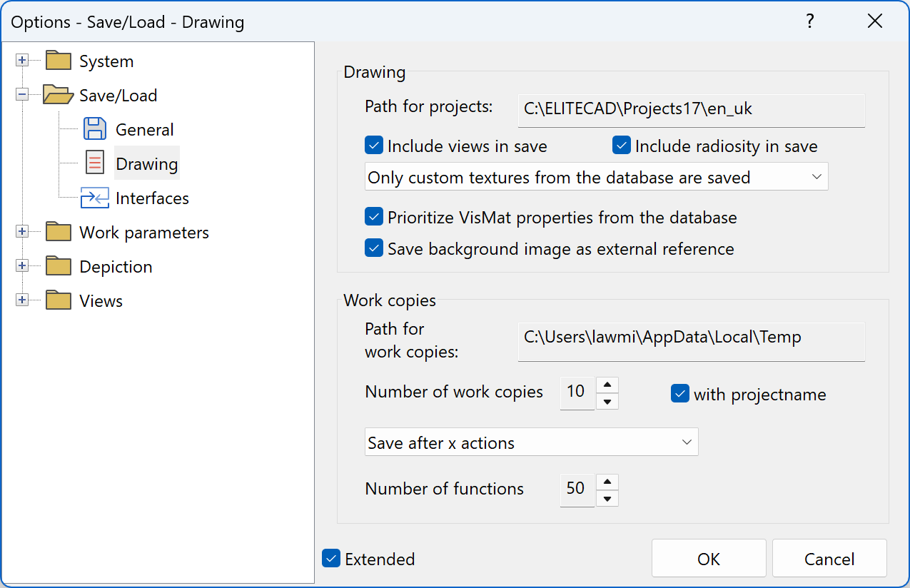Select the Interfaces arrow icon
The width and height of the screenshot is (910, 588).
click(96, 198)
